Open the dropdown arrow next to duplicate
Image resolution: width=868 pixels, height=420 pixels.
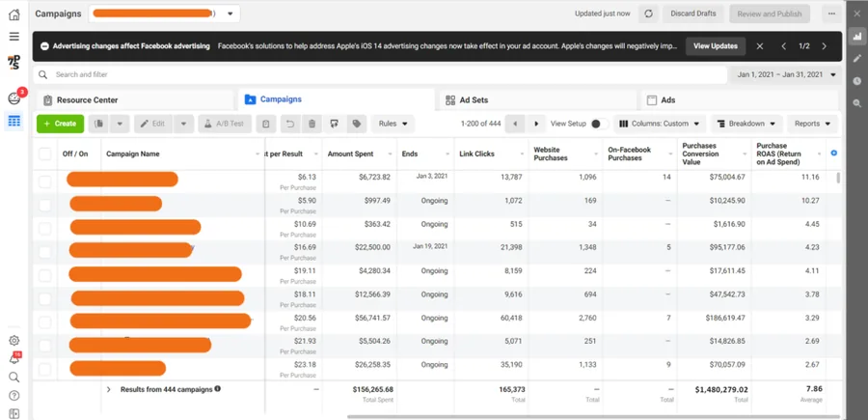(120, 124)
